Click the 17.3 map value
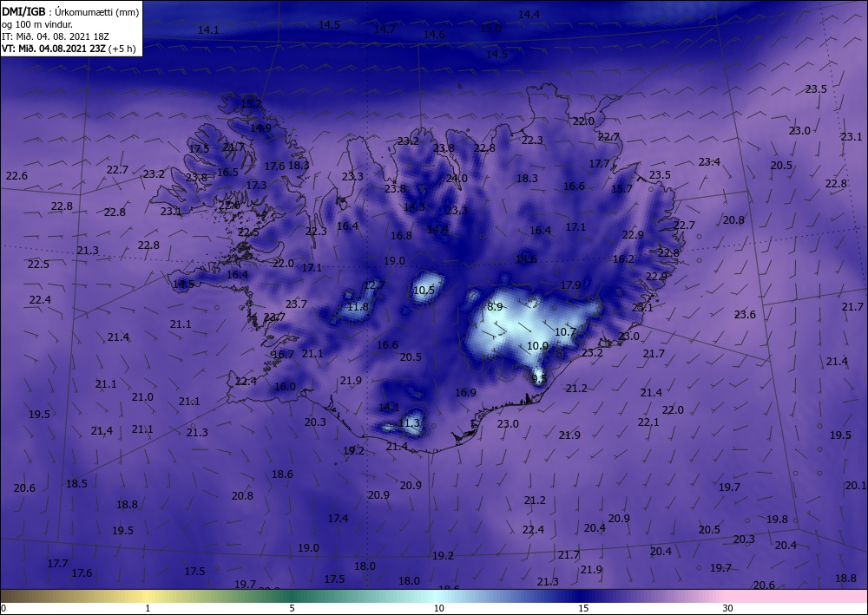This screenshot has width=868, height=615. coord(256,186)
